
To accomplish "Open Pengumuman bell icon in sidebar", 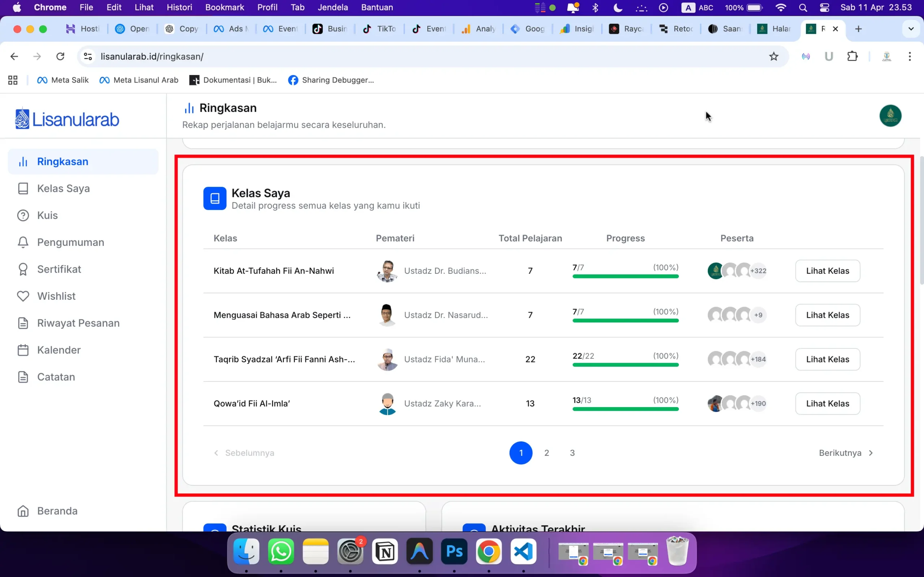I will coord(23,242).
